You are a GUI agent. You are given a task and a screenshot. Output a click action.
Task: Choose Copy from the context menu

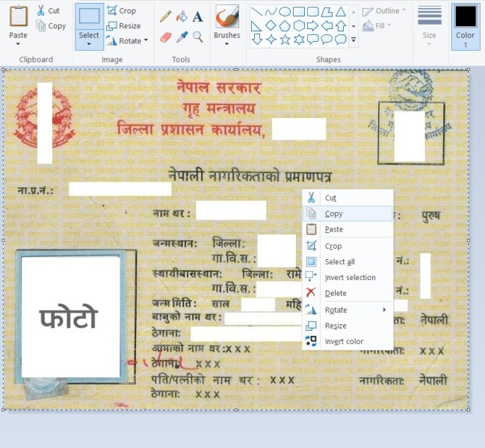tap(347, 214)
